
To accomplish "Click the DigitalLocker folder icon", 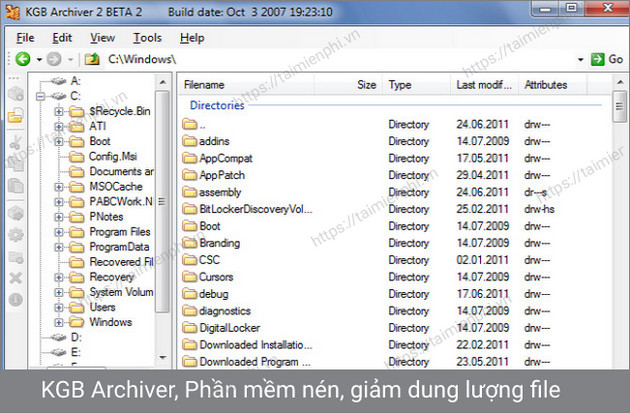I will (189, 328).
